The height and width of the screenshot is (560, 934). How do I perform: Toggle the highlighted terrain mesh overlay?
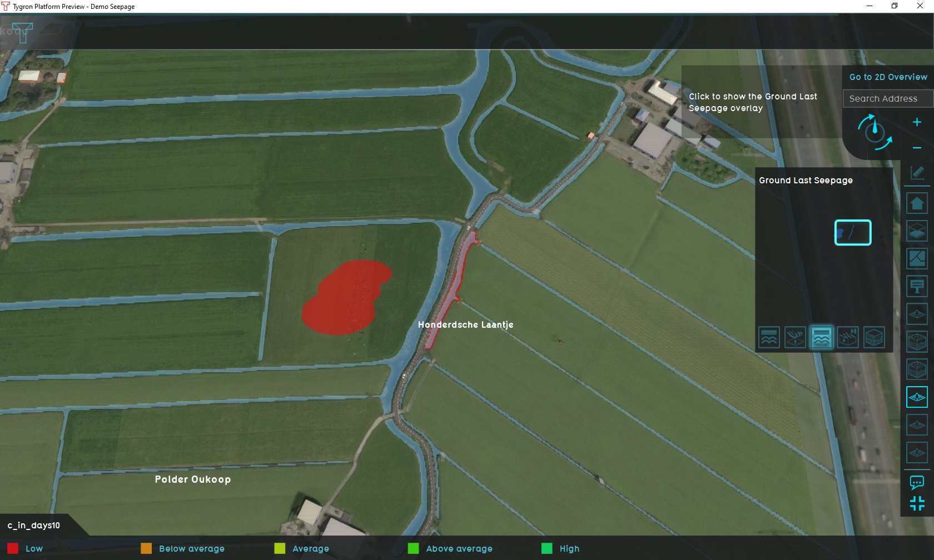point(917,398)
